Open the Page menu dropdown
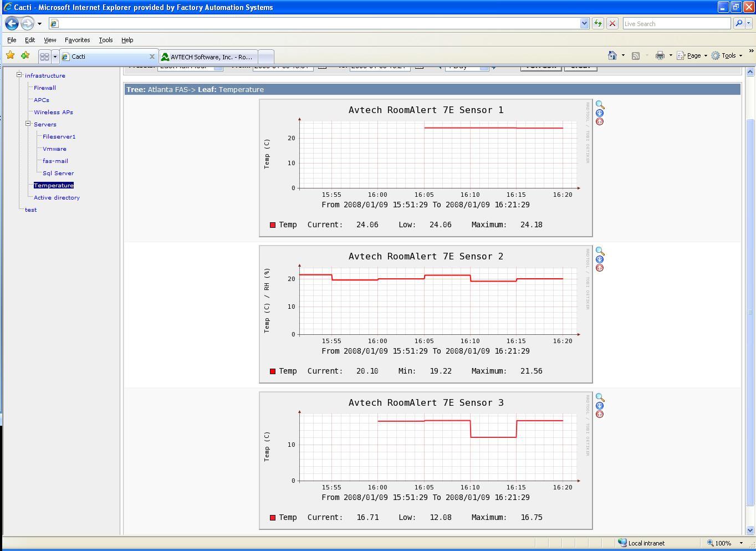756x551 pixels. [x=692, y=55]
